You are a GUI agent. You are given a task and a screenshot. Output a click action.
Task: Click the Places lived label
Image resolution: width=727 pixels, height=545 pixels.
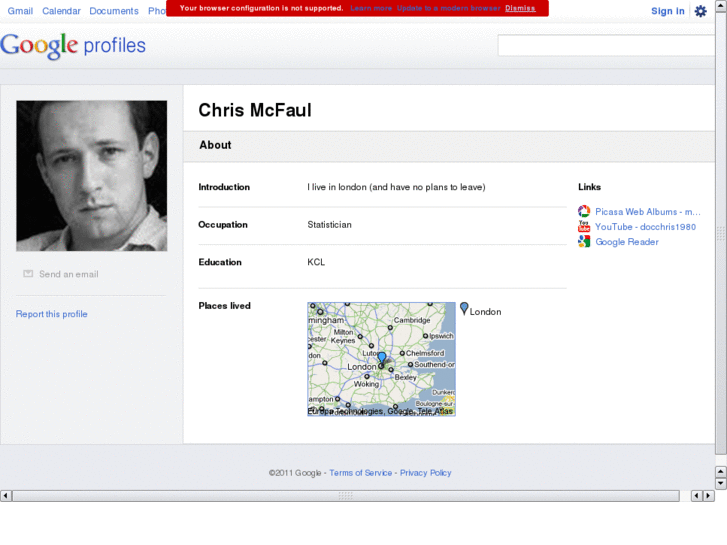point(224,306)
